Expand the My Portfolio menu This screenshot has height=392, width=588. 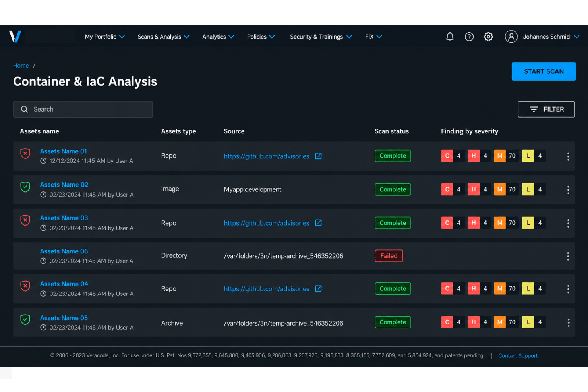(x=105, y=37)
